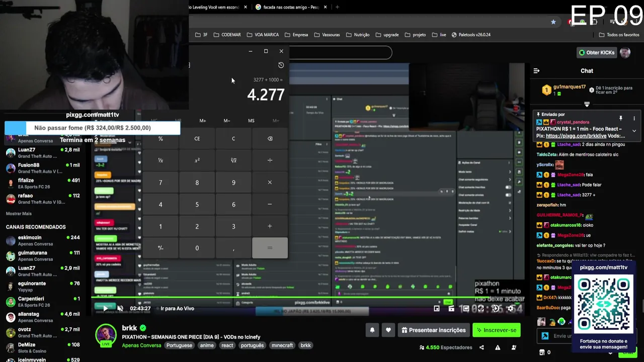Open a new browser tab
Viewport: 644px width, 362px height.
(337, 7)
